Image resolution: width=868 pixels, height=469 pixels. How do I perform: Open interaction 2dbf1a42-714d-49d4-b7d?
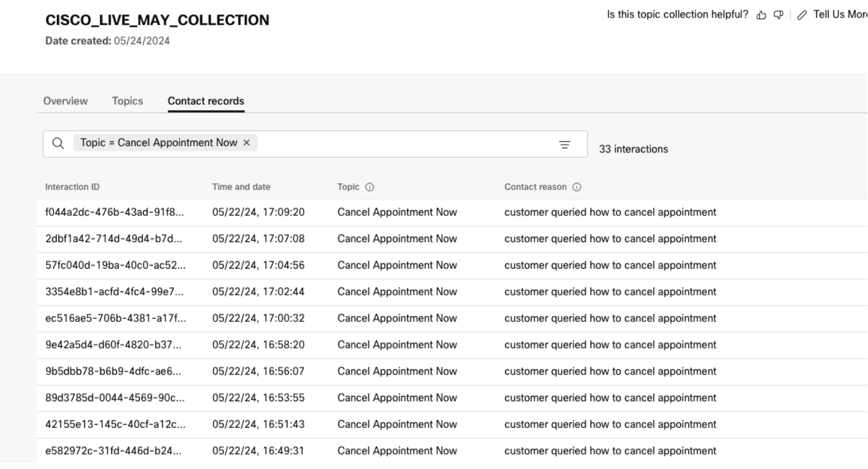pos(115,239)
